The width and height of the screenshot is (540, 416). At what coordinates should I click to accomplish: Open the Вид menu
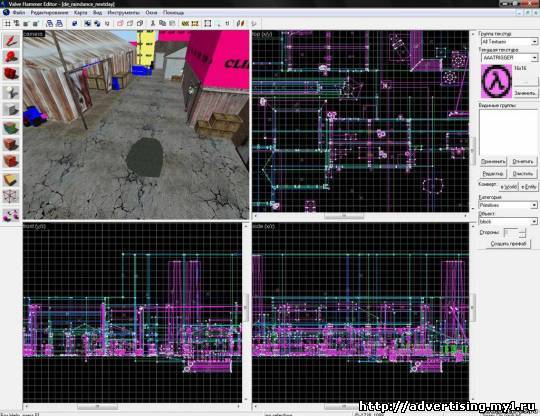tap(97, 12)
